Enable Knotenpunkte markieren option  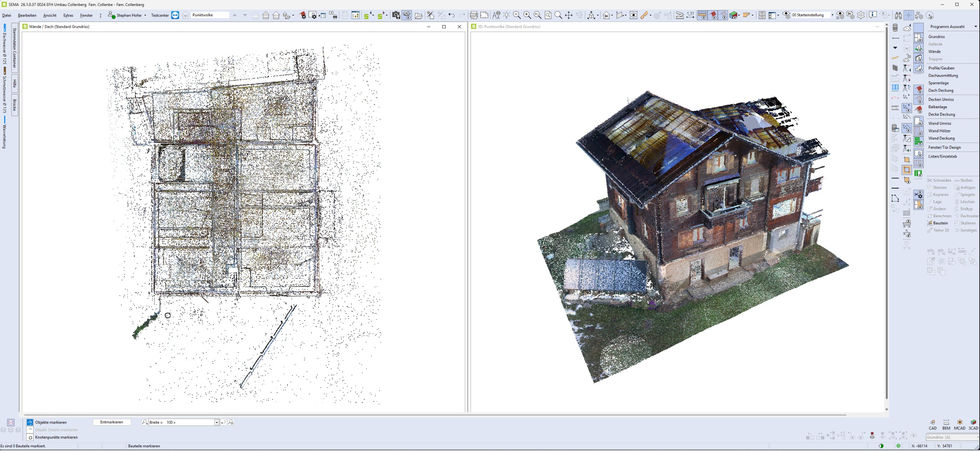click(x=52, y=437)
